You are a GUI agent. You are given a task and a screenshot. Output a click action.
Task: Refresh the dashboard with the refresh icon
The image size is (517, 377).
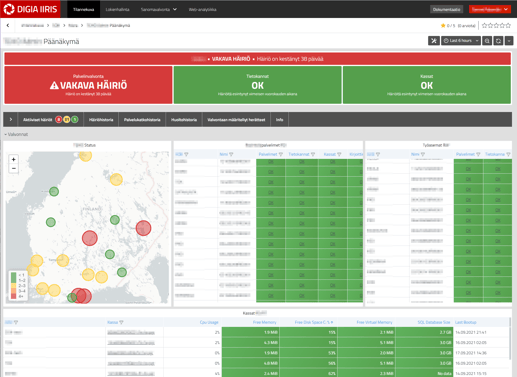tap(498, 41)
